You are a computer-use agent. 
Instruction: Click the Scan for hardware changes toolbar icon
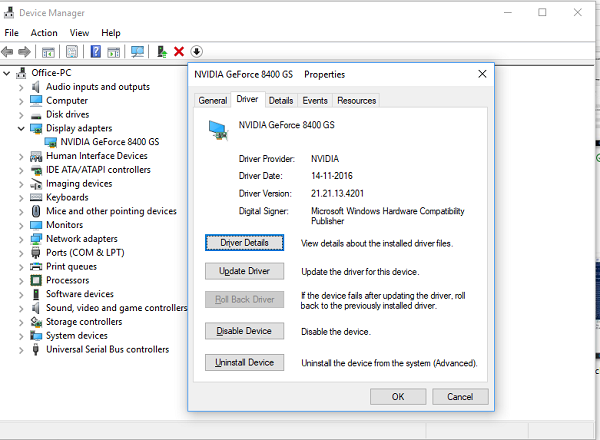click(137, 51)
